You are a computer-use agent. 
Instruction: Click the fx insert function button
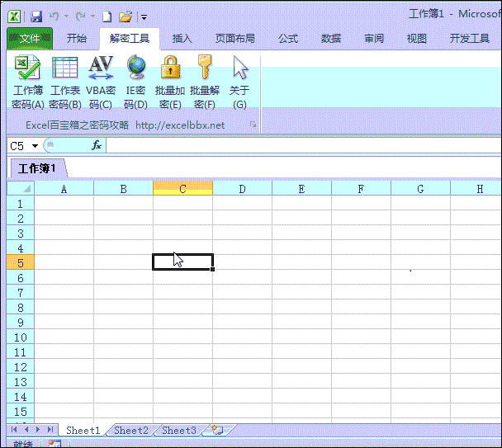97,145
